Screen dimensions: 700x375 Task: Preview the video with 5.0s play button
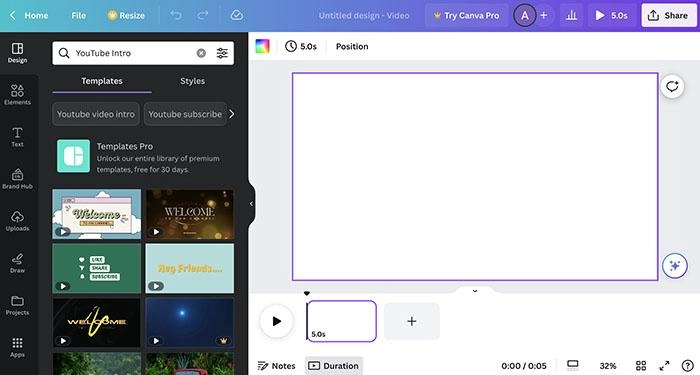pyautogui.click(x=612, y=15)
